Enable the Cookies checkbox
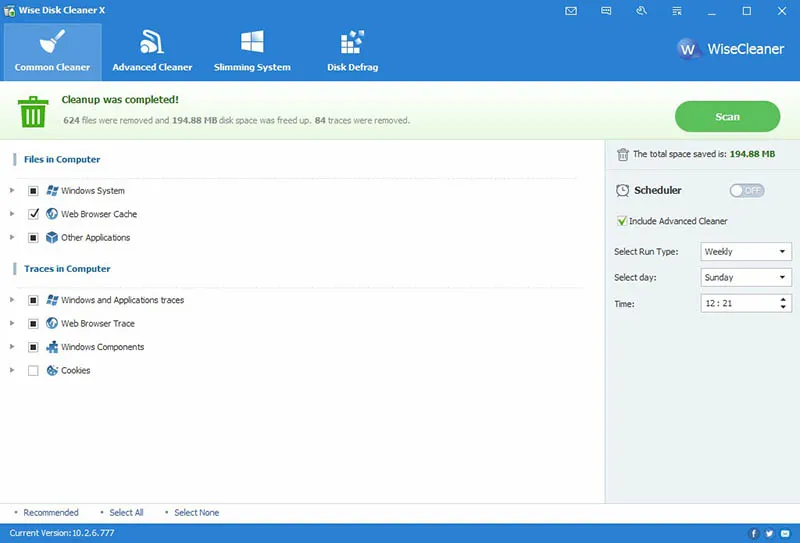This screenshot has height=543, width=800. point(34,371)
